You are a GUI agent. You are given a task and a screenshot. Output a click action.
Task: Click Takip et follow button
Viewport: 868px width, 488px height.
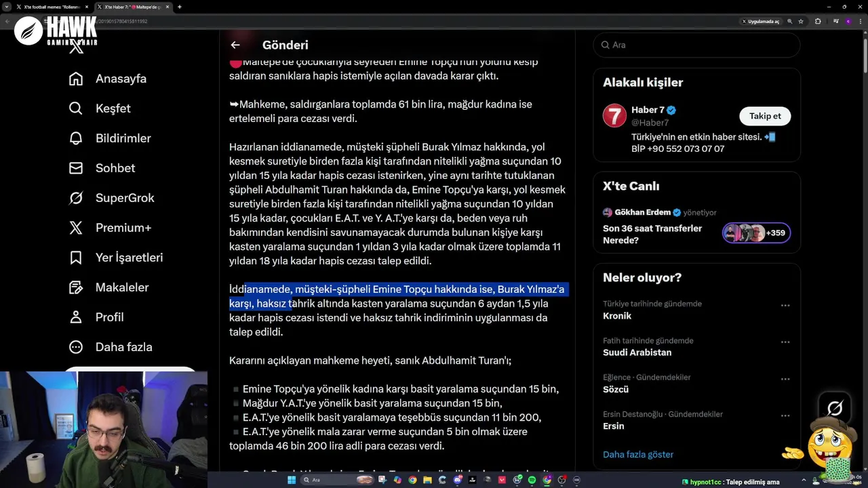[x=765, y=116]
